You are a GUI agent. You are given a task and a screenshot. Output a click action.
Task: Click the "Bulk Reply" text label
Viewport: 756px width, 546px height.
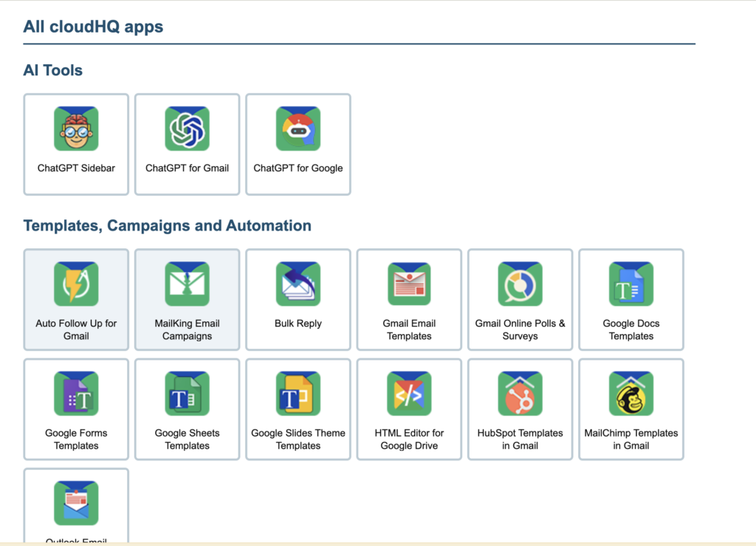[298, 324]
